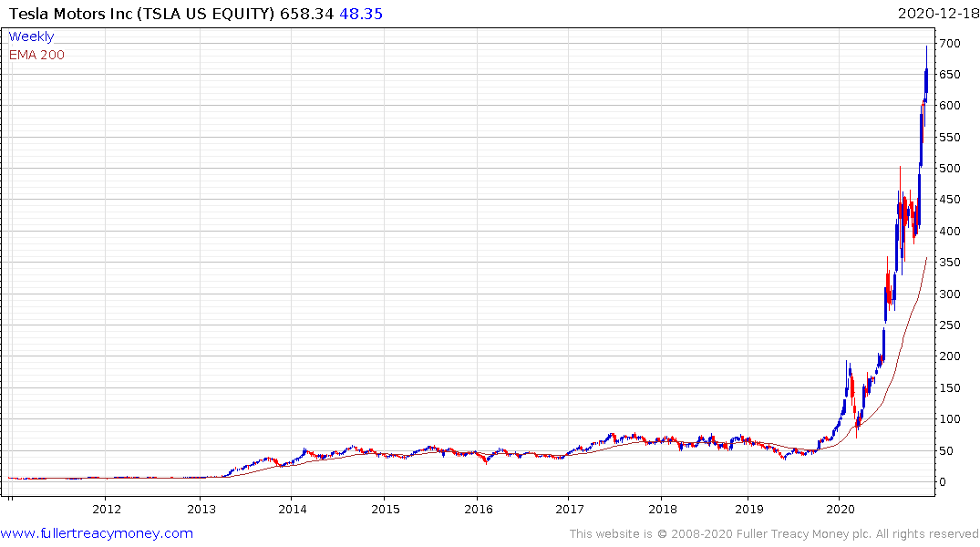
Task: Select the Tesla Motors Inc chart title
Action: pos(141,14)
